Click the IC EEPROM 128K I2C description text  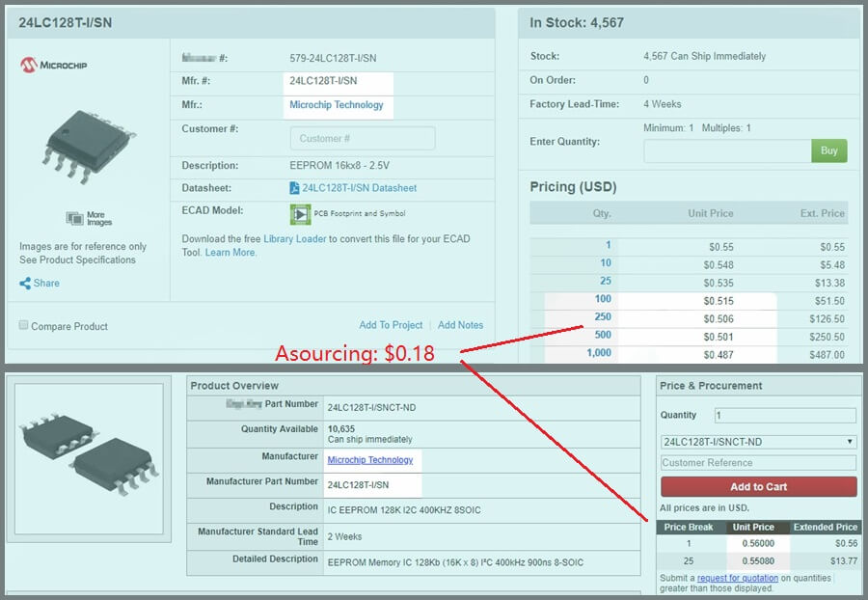(x=404, y=510)
